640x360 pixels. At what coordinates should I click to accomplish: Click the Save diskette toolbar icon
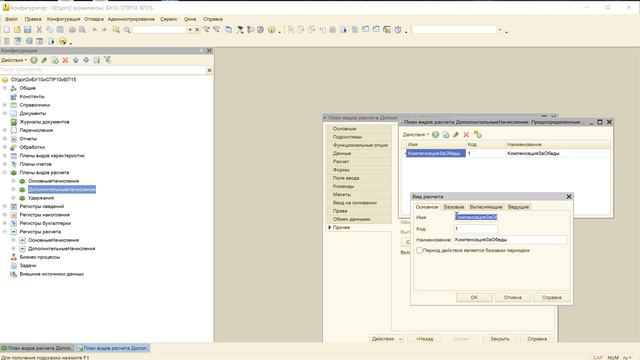[28, 30]
